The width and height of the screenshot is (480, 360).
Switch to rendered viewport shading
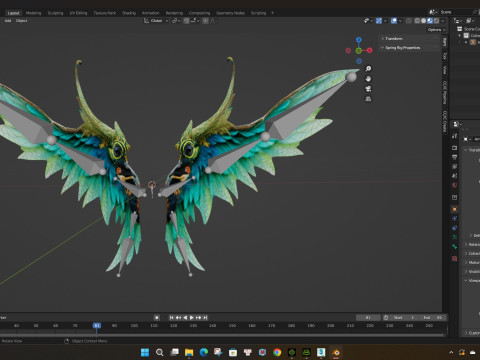pos(437,21)
